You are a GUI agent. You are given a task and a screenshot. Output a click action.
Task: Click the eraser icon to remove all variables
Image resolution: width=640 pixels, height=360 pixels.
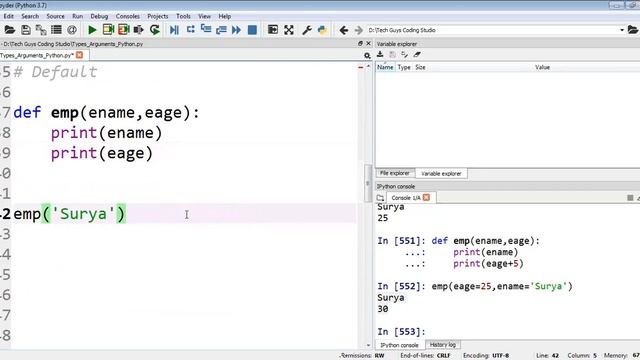click(x=417, y=54)
